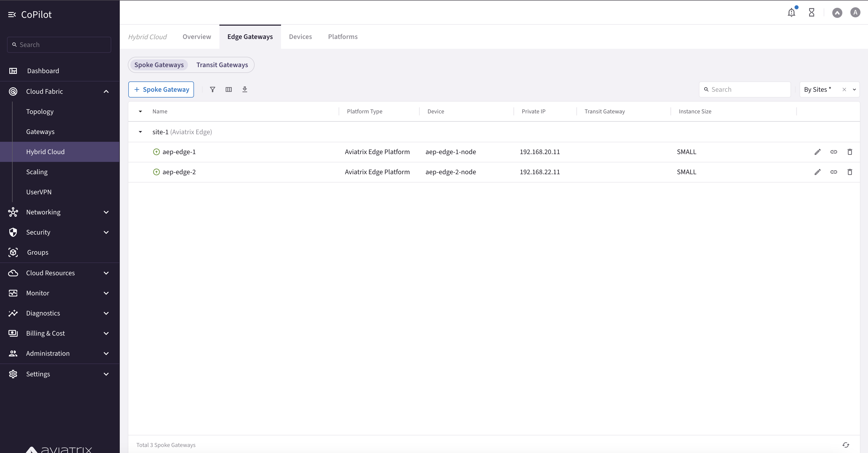Delete aep-edge-1 using the trash icon
Image resolution: width=868 pixels, height=453 pixels.
850,152
